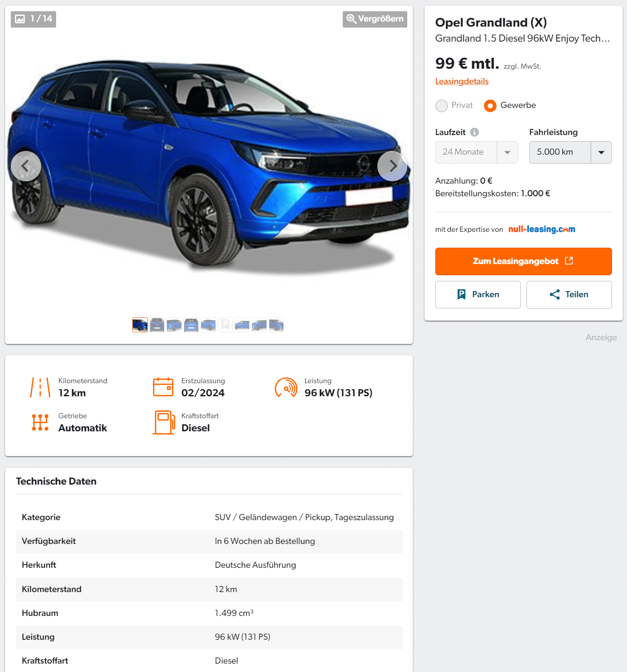This screenshot has width=627, height=672.
Task: Select the second gallery thumbnail
Action: point(157,325)
